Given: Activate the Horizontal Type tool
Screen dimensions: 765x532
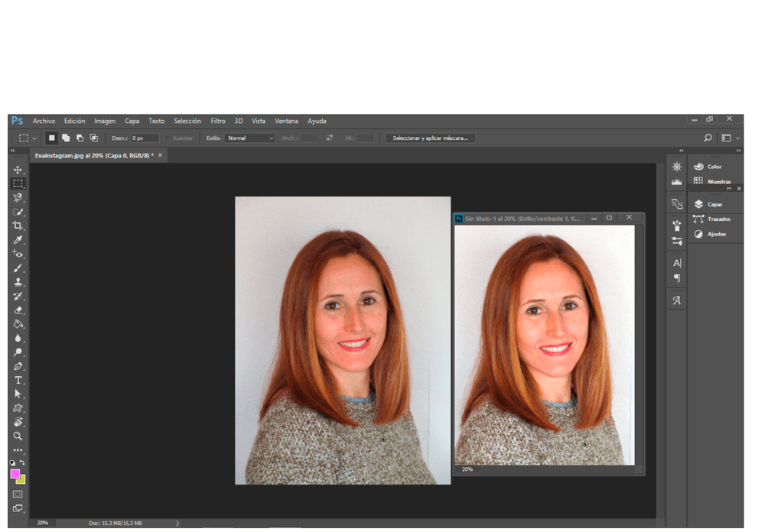Looking at the screenshot, I should (x=18, y=380).
